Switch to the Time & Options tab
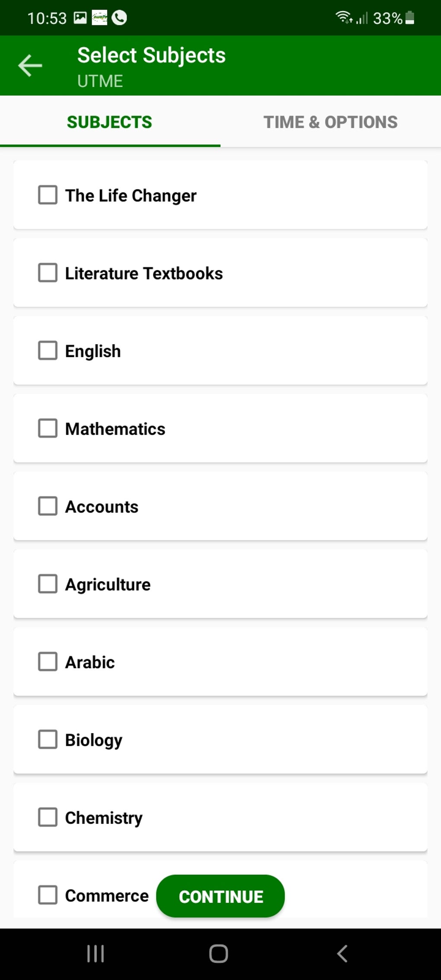 point(330,122)
